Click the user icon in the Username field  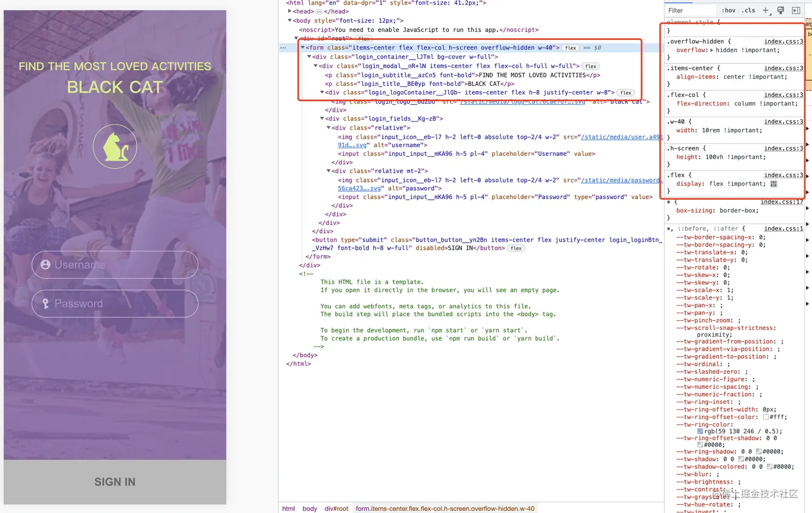tap(46, 265)
